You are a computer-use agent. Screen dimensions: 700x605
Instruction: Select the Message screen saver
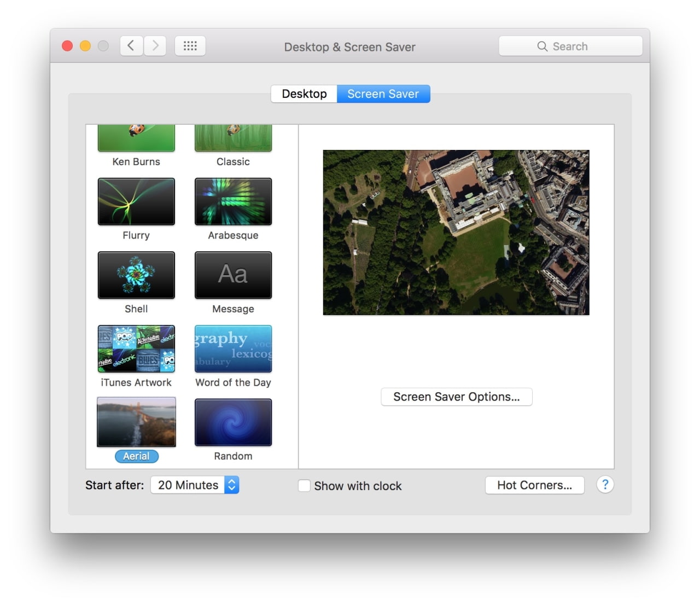click(x=232, y=275)
